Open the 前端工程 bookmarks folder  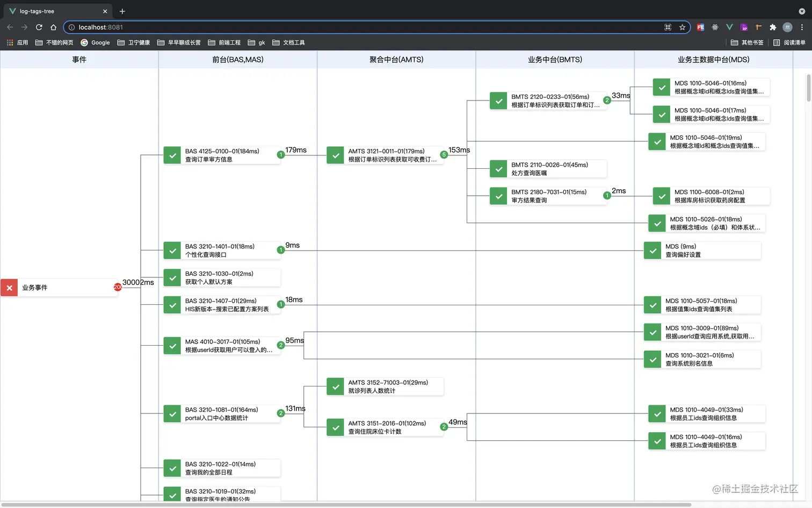pyautogui.click(x=224, y=42)
